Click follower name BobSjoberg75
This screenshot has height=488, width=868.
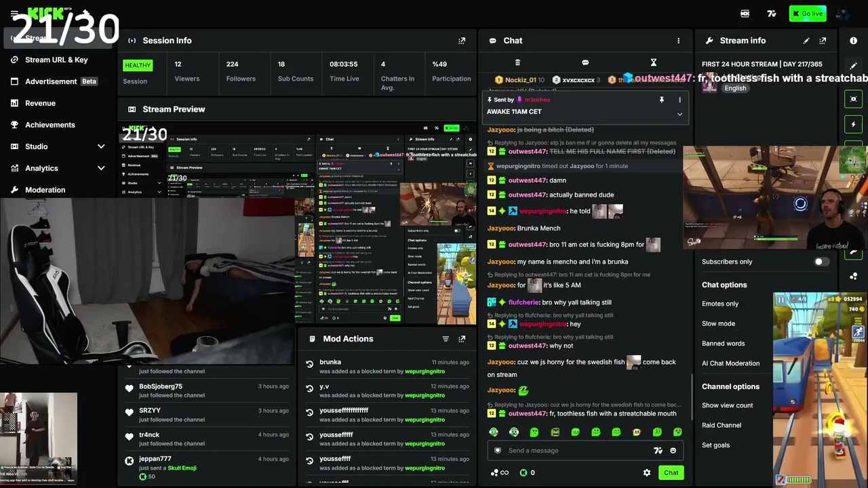tap(161, 386)
